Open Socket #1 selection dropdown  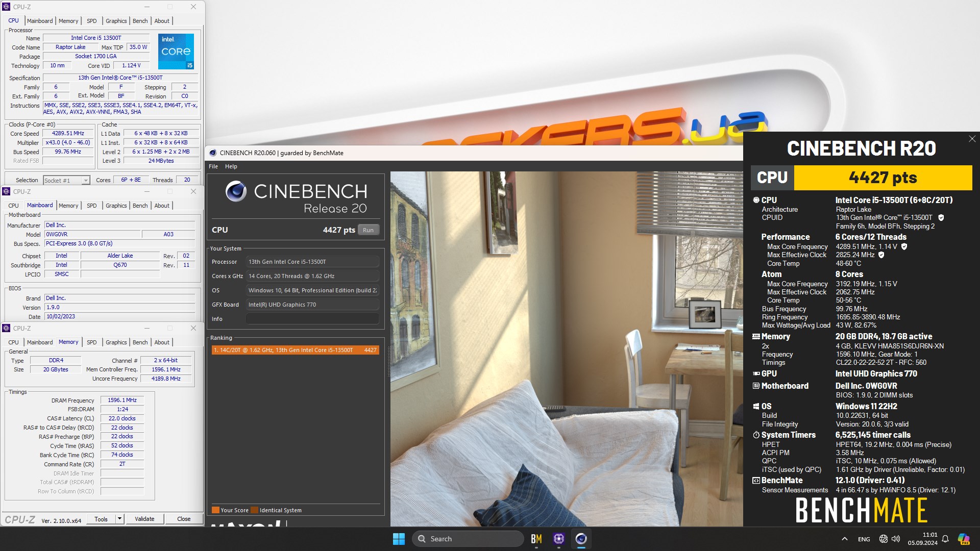[86, 181]
